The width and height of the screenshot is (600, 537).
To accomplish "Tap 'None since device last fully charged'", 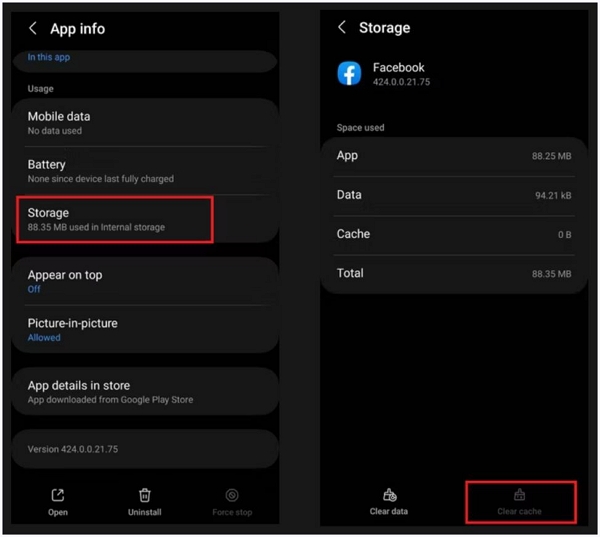I will point(101,179).
